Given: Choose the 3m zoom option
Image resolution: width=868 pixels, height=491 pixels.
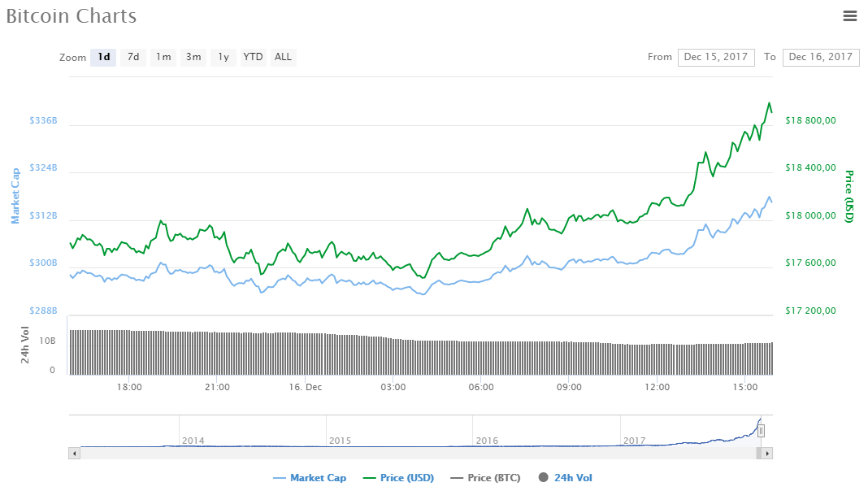Looking at the screenshot, I should [193, 57].
